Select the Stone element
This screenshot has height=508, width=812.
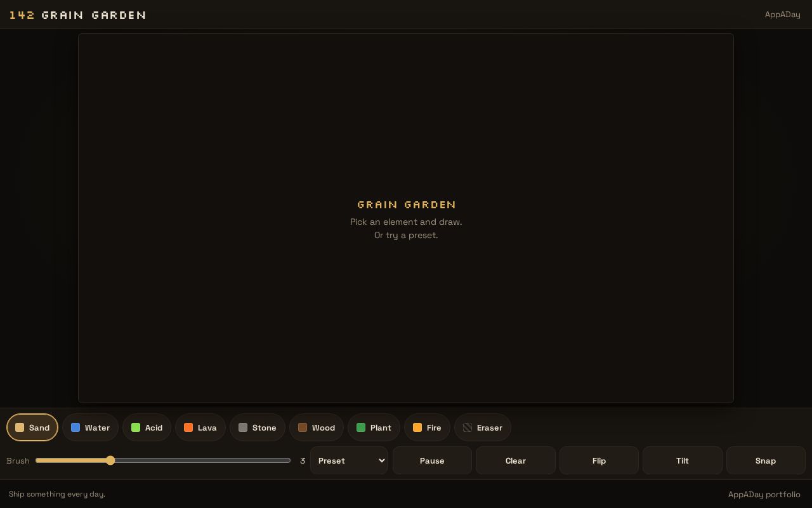click(258, 427)
